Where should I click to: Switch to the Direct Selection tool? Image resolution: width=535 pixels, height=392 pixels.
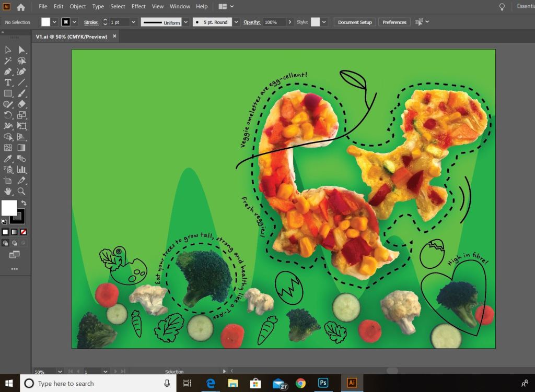point(21,50)
